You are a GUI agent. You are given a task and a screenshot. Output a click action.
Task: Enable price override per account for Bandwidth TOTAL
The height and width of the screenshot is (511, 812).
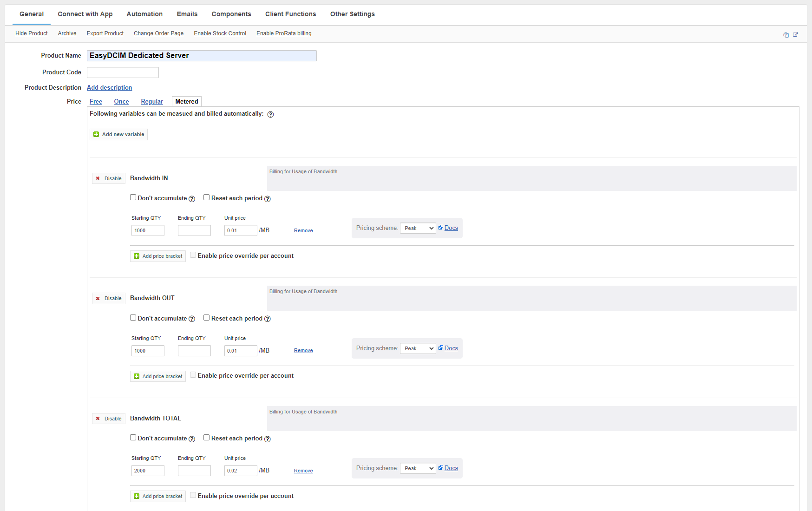[193, 495]
